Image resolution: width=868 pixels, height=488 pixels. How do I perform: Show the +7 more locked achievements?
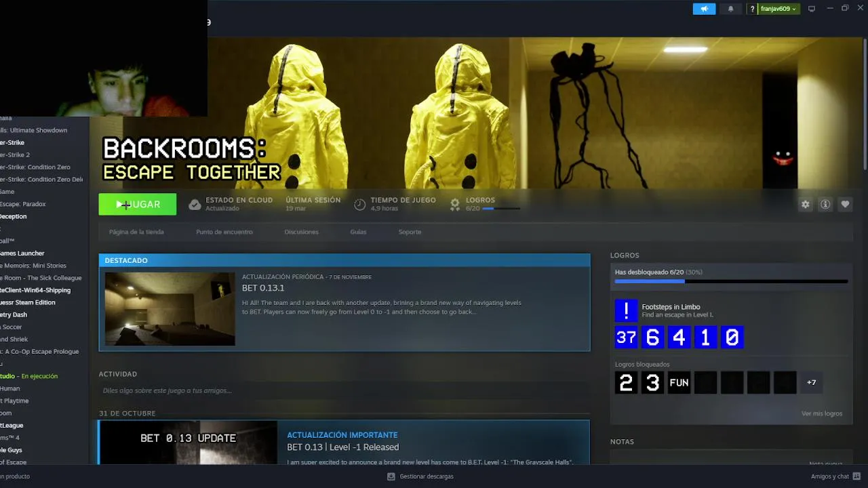pyautogui.click(x=811, y=383)
